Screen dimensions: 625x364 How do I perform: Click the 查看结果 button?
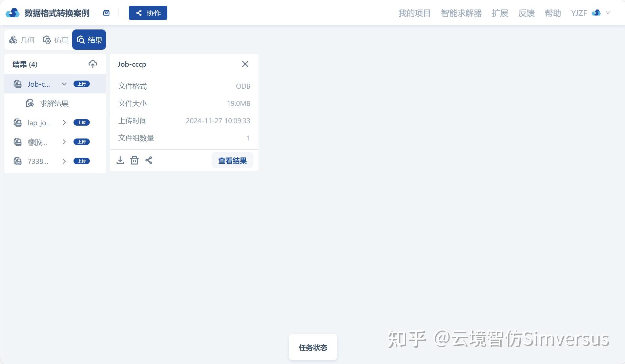(232, 160)
